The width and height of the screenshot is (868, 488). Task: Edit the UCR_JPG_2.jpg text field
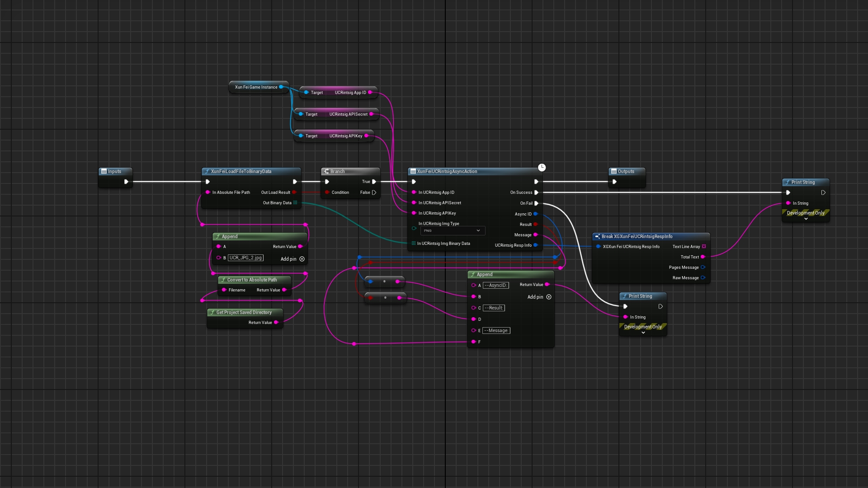pos(245,258)
